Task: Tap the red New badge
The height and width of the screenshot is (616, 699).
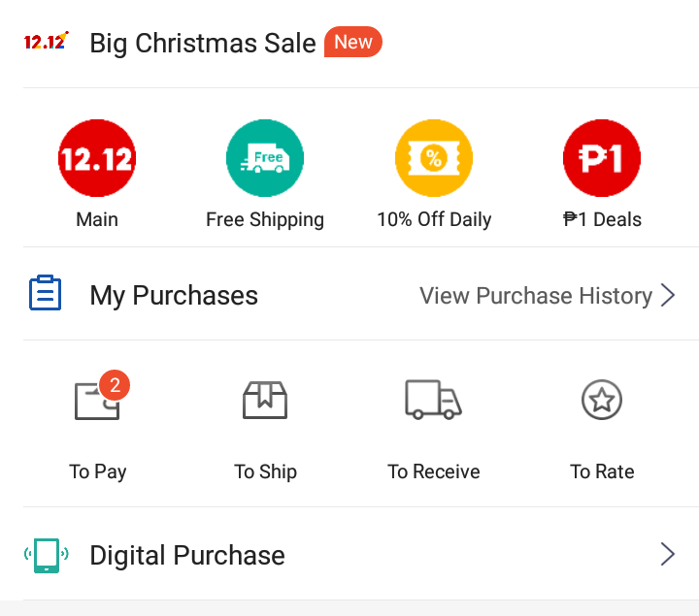Action: point(353,42)
